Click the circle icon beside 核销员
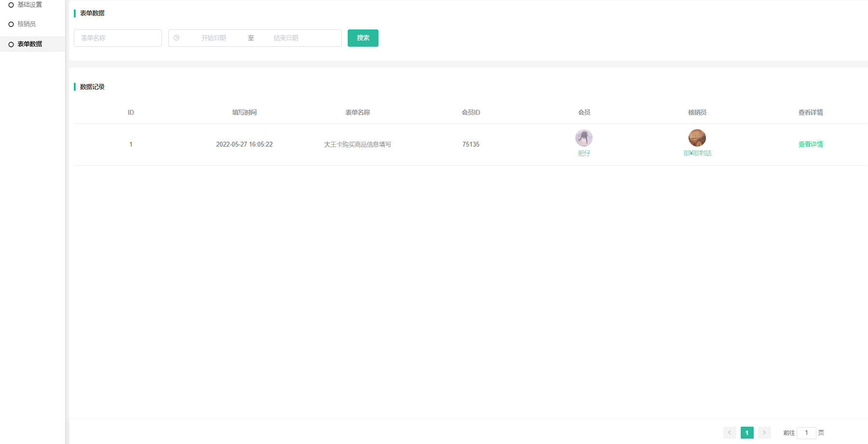The image size is (868, 444). pyautogui.click(x=11, y=24)
